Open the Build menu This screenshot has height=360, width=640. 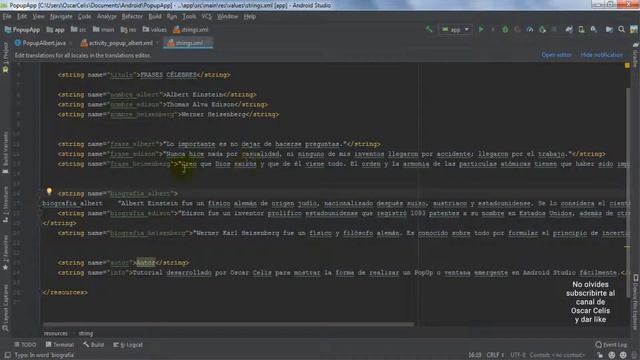click(x=155, y=17)
